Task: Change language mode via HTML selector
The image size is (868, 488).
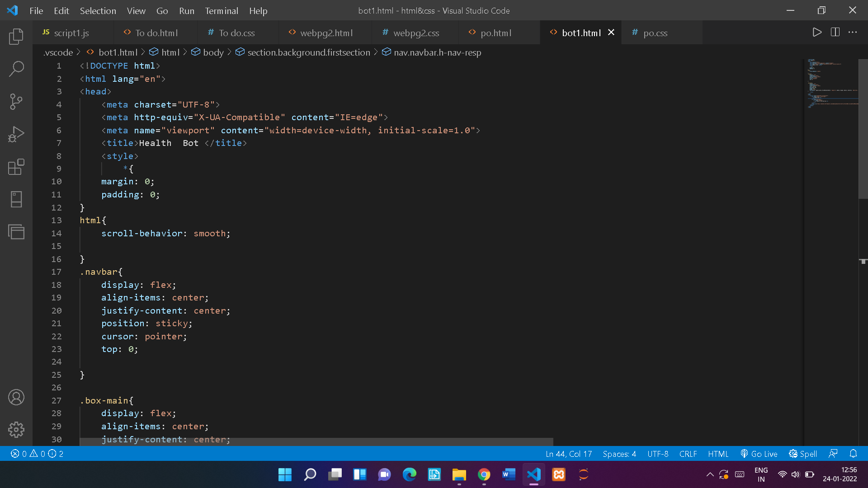Action: 718,454
